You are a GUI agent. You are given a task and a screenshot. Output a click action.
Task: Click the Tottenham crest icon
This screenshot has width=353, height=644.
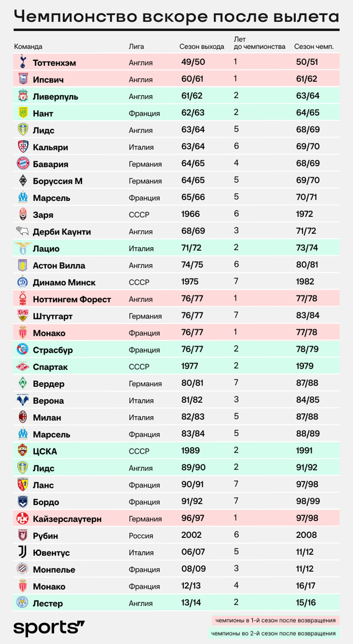pyautogui.click(x=23, y=61)
